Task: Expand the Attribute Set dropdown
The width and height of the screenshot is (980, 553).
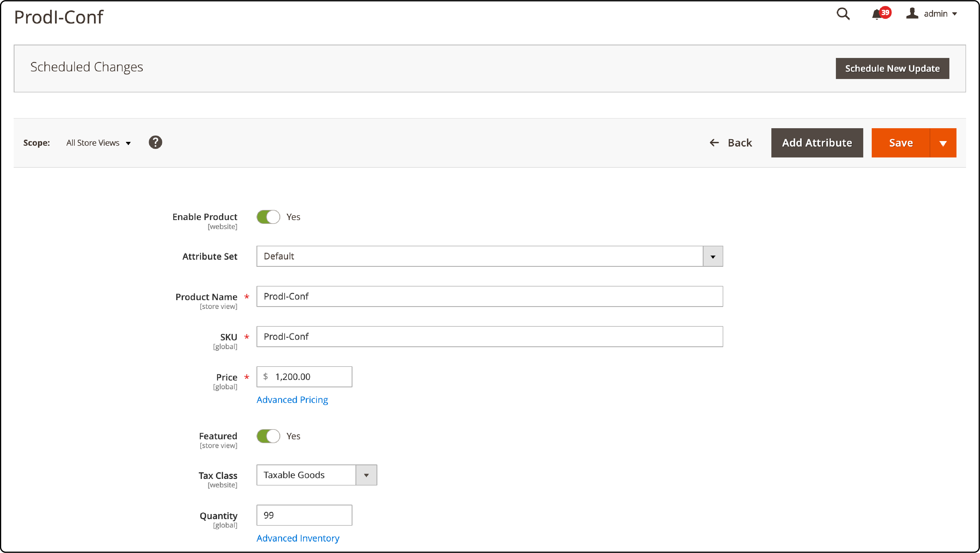Action: (713, 256)
